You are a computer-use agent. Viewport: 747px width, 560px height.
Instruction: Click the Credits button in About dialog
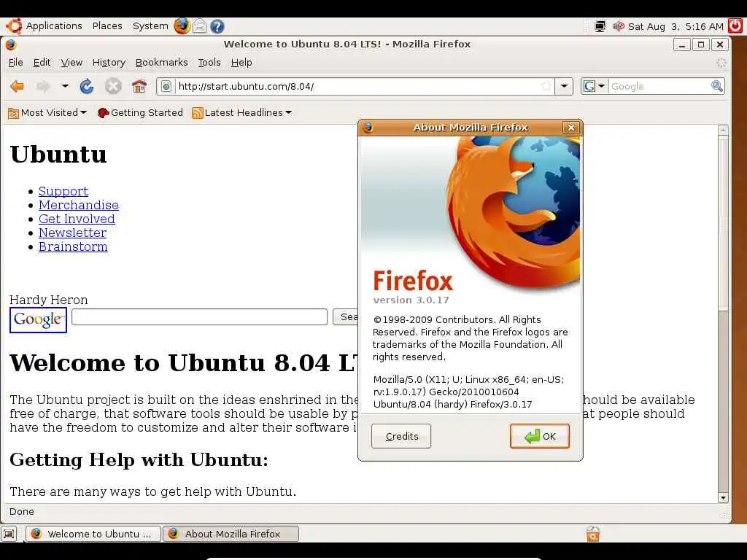pyautogui.click(x=401, y=436)
